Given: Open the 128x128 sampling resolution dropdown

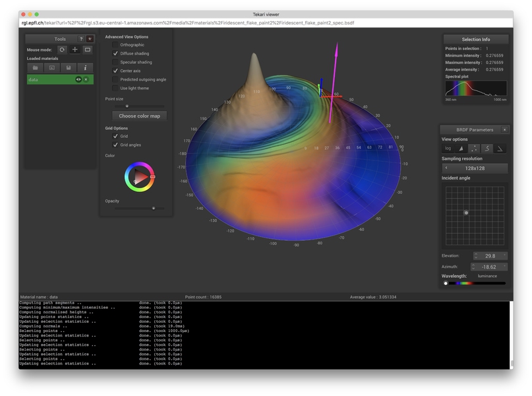Looking at the screenshot, I should coord(475,168).
